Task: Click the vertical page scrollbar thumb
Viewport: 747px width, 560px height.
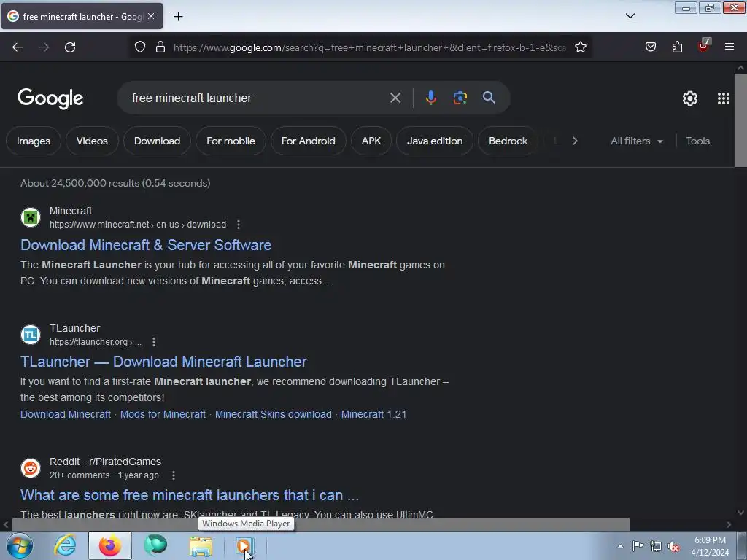Action: tap(740, 120)
